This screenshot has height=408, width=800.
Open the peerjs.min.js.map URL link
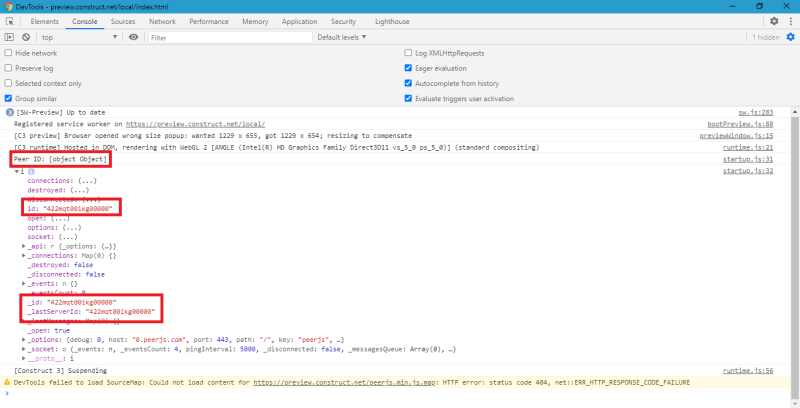click(345, 382)
